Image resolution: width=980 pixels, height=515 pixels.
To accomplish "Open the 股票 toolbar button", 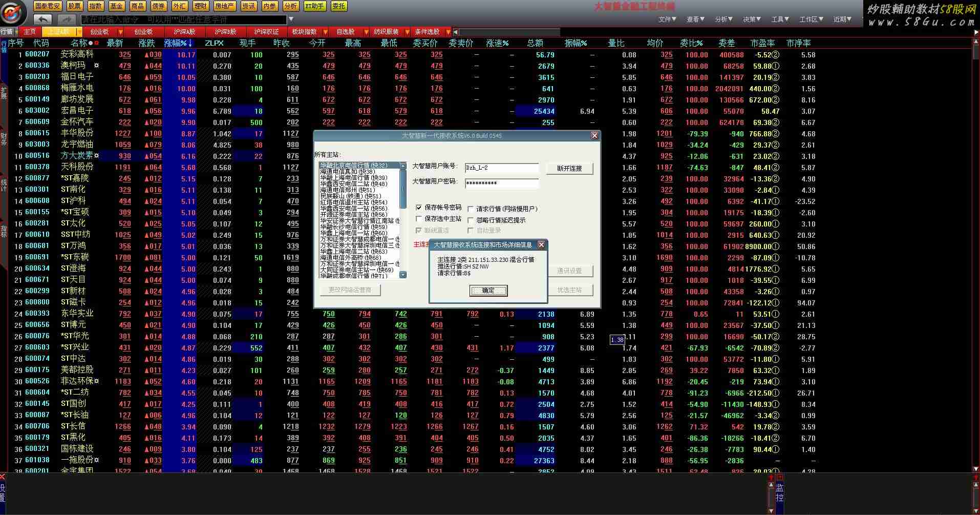I will click(x=75, y=6).
